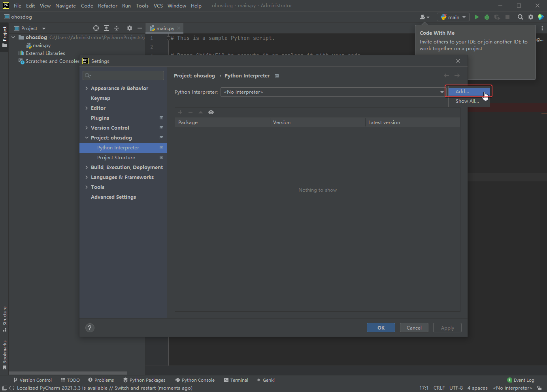Image resolution: width=547 pixels, height=392 pixels.
Task: Open the Navigate menu
Action: coord(66,6)
